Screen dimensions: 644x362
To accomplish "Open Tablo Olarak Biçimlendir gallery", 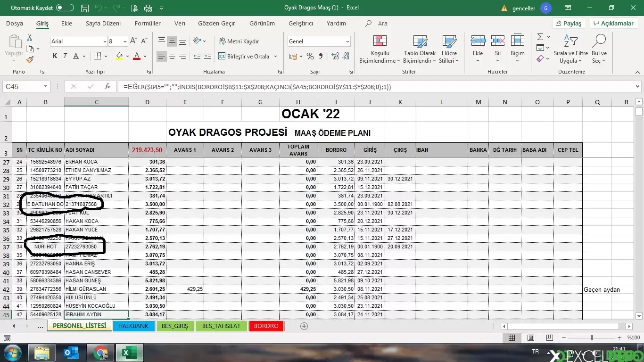I will pos(420,49).
